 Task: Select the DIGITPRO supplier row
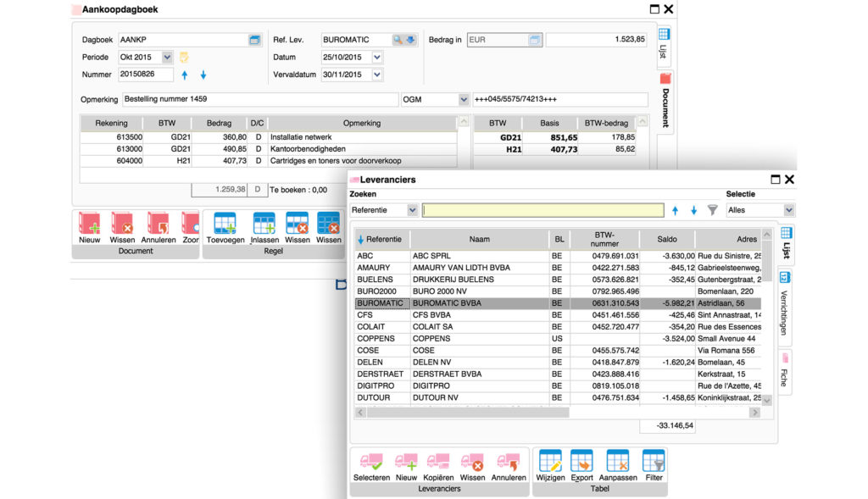pos(558,386)
